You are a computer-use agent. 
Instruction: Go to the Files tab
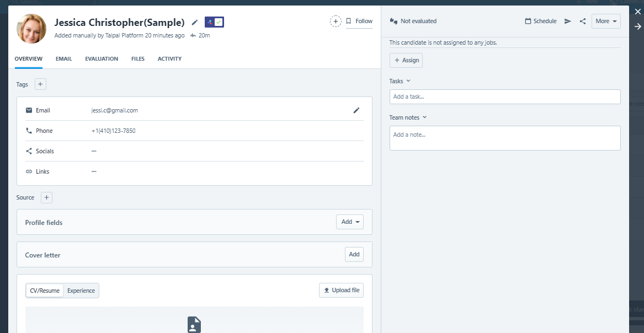pyautogui.click(x=138, y=58)
